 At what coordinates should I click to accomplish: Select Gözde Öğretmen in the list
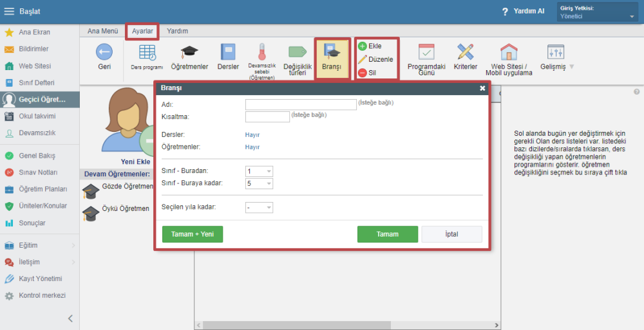(118, 190)
